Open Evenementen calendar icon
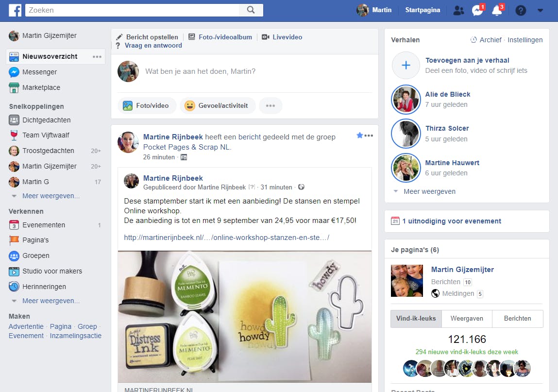This screenshot has height=392, width=558. tap(14, 225)
